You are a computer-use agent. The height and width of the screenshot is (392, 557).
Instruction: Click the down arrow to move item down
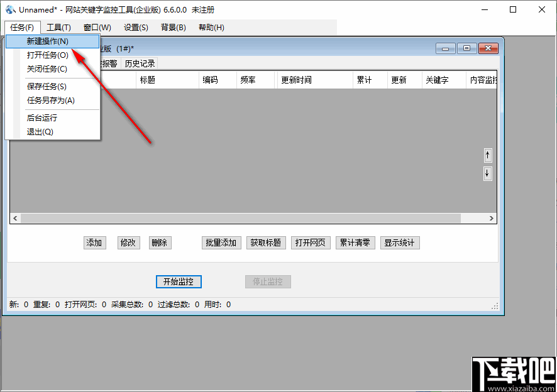tap(487, 173)
